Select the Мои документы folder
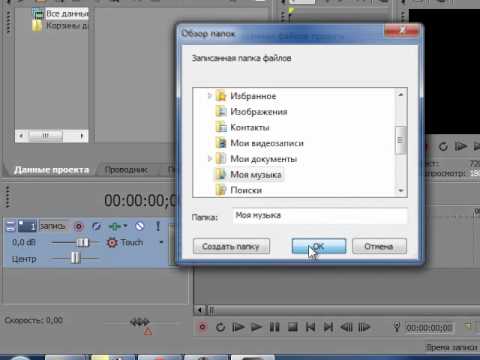Image resolution: width=480 pixels, height=360 pixels. tap(263, 159)
